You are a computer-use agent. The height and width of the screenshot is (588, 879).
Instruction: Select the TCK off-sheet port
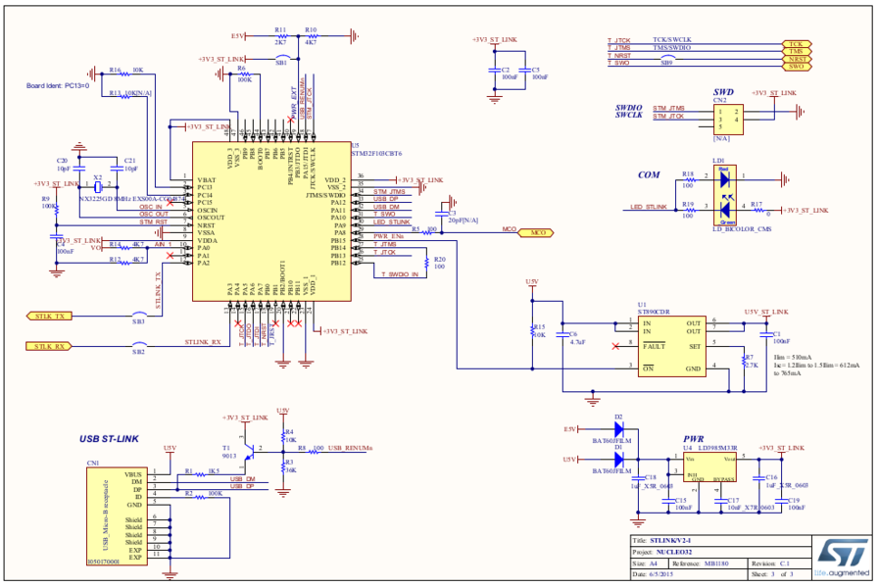click(796, 44)
